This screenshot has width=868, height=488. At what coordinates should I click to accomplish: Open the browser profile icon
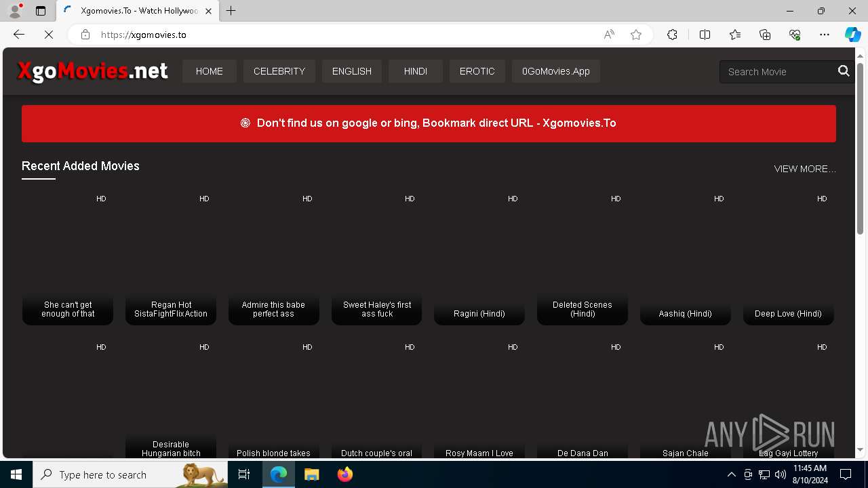click(15, 11)
